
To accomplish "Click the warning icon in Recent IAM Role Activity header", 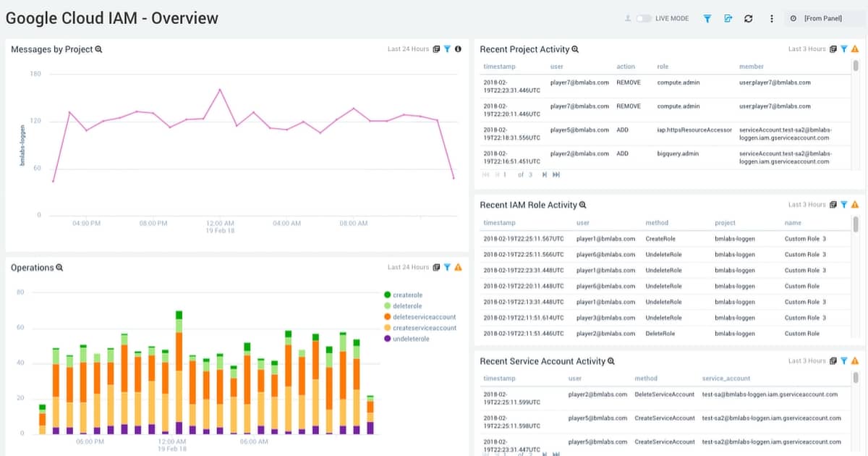I will tap(855, 205).
